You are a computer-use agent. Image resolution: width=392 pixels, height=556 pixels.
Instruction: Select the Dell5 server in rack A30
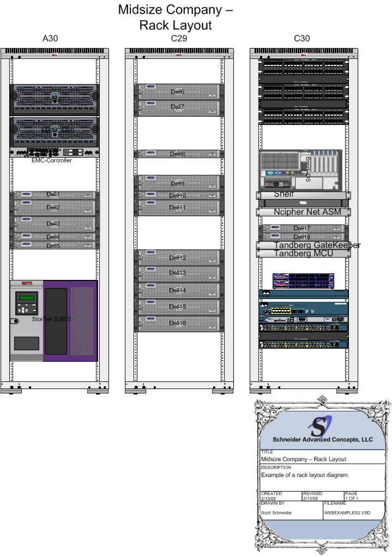[55, 245]
